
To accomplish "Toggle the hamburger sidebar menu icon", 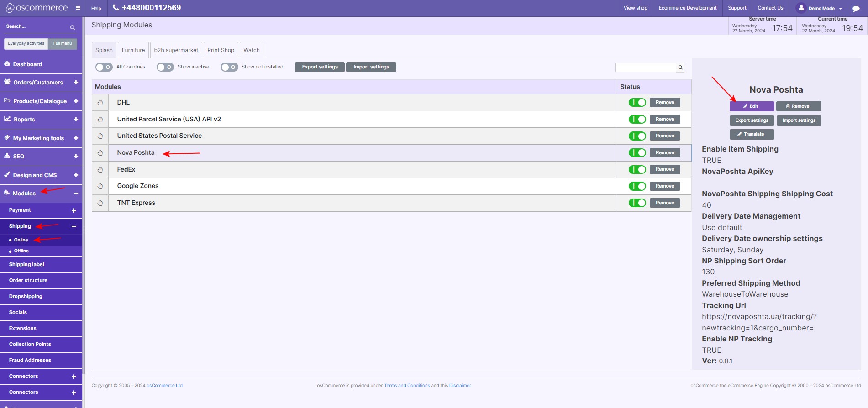I will point(78,8).
